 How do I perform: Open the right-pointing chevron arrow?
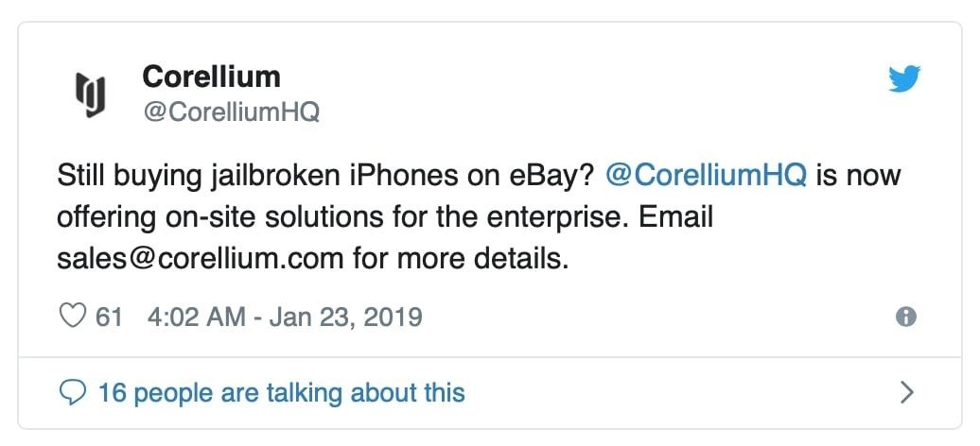click(906, 392)
